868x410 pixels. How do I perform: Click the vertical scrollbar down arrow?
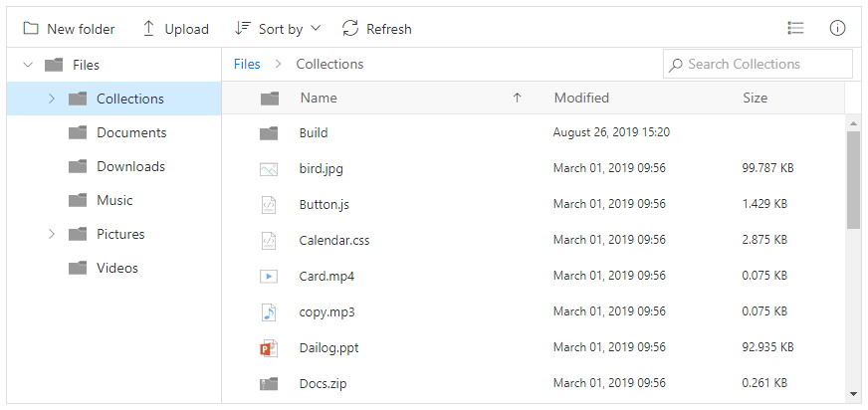coord(853,394)
